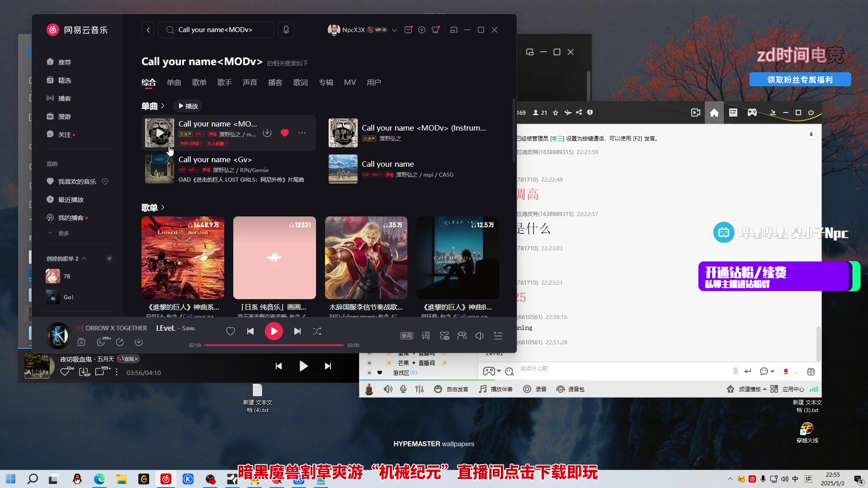Image resolution: width=868 pixels, height=488 pixels.
Task: Open voice search microphone in NetEase Music
Action: point(286,30)
